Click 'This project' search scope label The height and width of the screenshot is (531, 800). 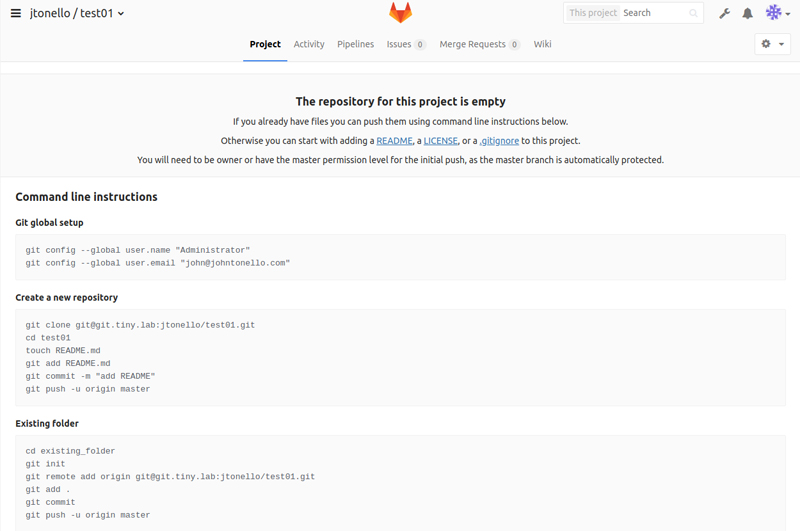pos(593,13)
